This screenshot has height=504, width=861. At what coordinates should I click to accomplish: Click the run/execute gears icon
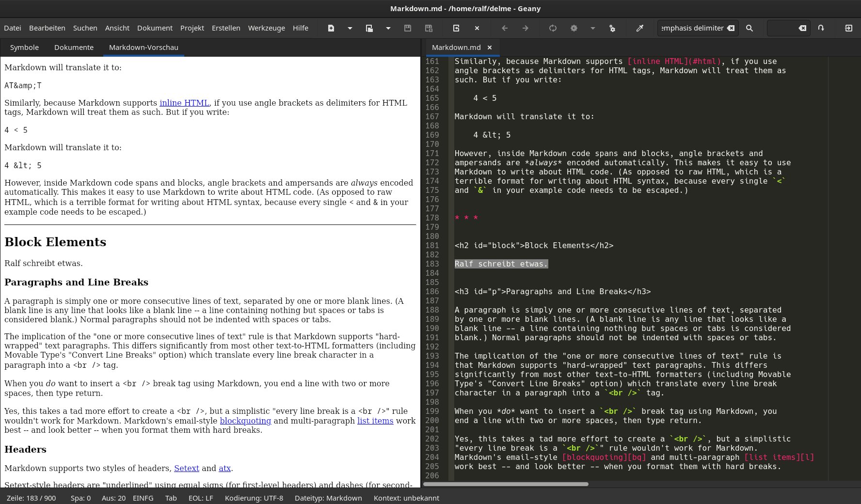click(x=612, y=28)
